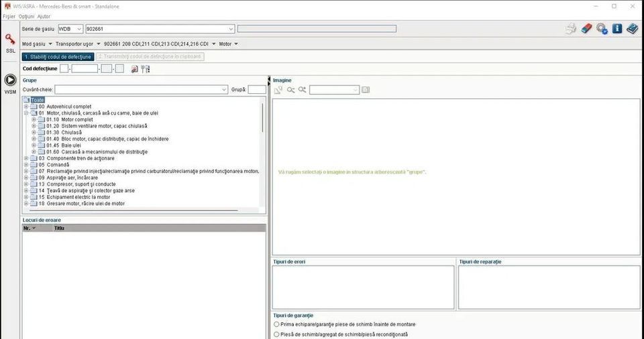The width and height of the screenshot is (644, 339).
Task: Open the SSL key module
Action: 10,44
